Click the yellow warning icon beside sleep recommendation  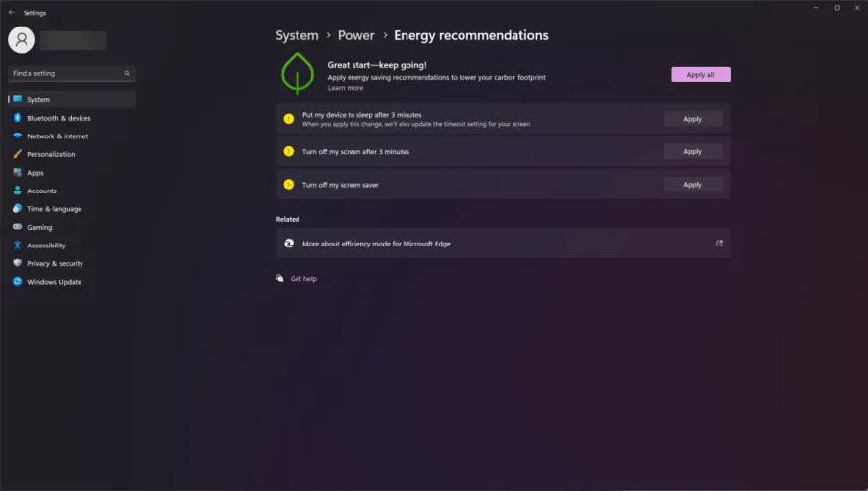(x=289, y=119)
